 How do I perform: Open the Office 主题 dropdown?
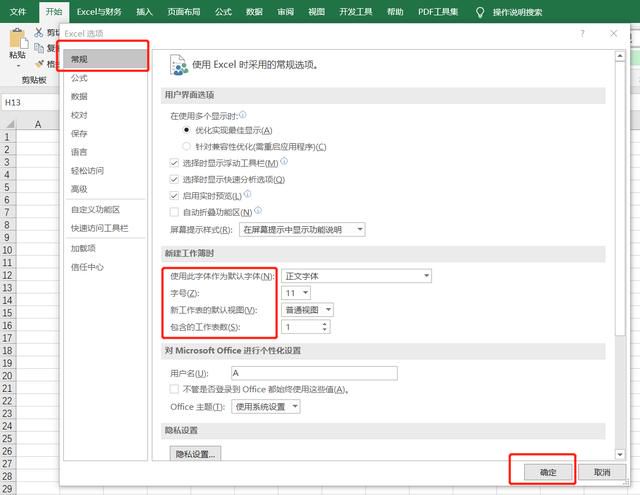click(x=266, y=407)
